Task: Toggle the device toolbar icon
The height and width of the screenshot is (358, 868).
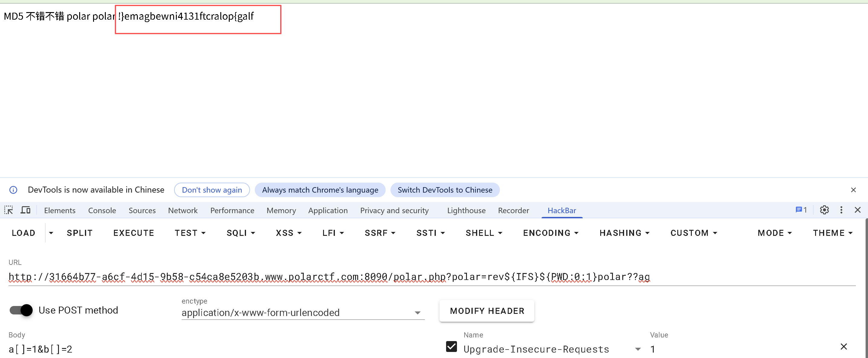Action: 26,210
